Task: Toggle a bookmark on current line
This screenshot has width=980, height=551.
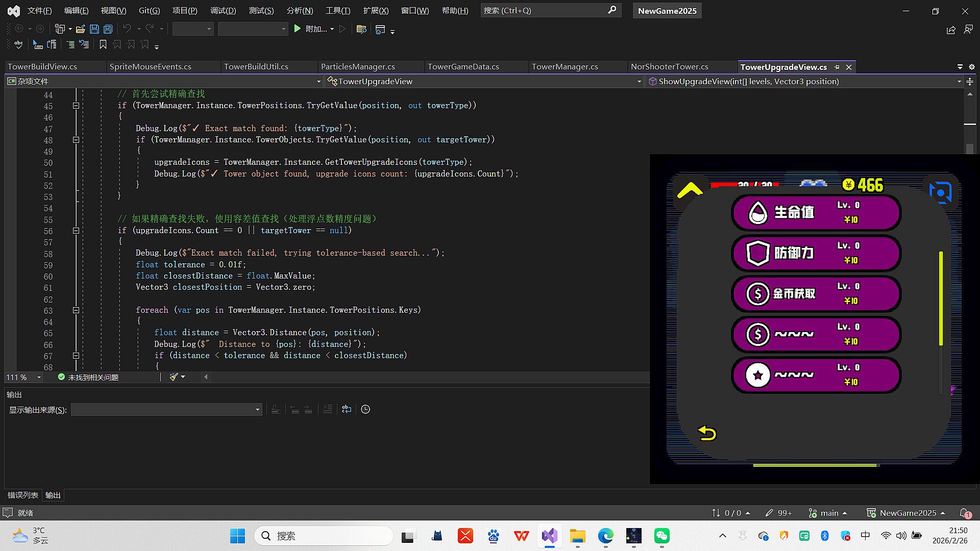Action: coord(103,45)
